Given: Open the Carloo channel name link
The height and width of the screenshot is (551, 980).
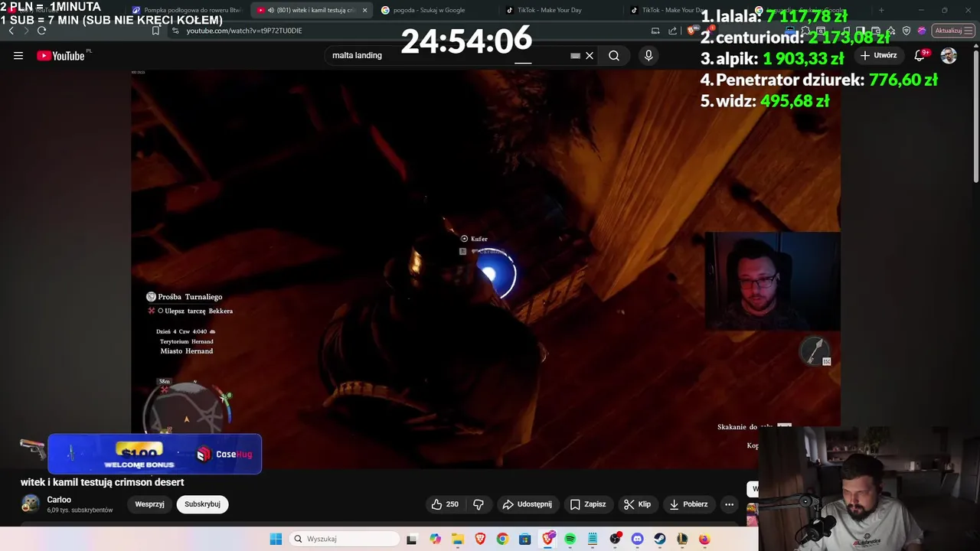Looking at the screenshot, I should pos(59,500).
